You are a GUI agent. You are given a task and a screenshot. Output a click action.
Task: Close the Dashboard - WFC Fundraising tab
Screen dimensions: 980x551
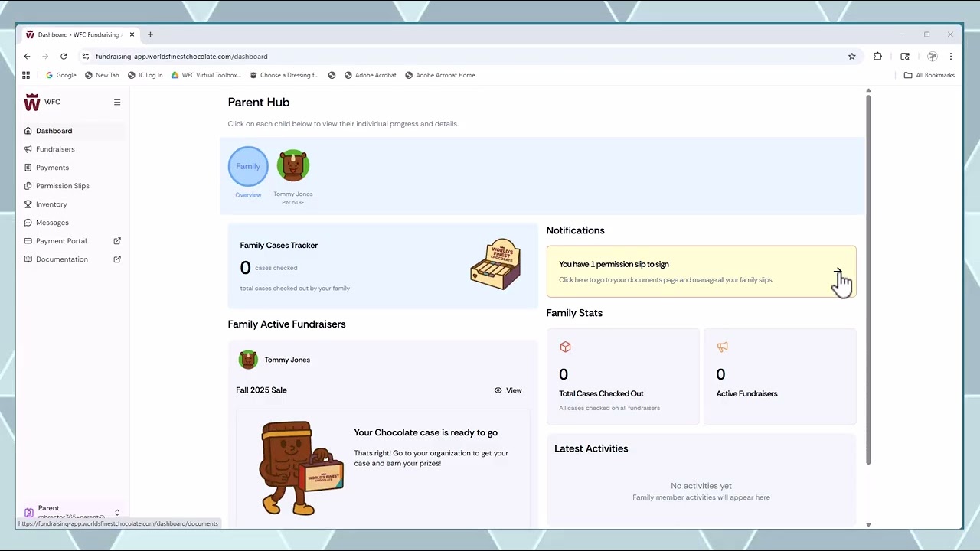click(132, 34)
